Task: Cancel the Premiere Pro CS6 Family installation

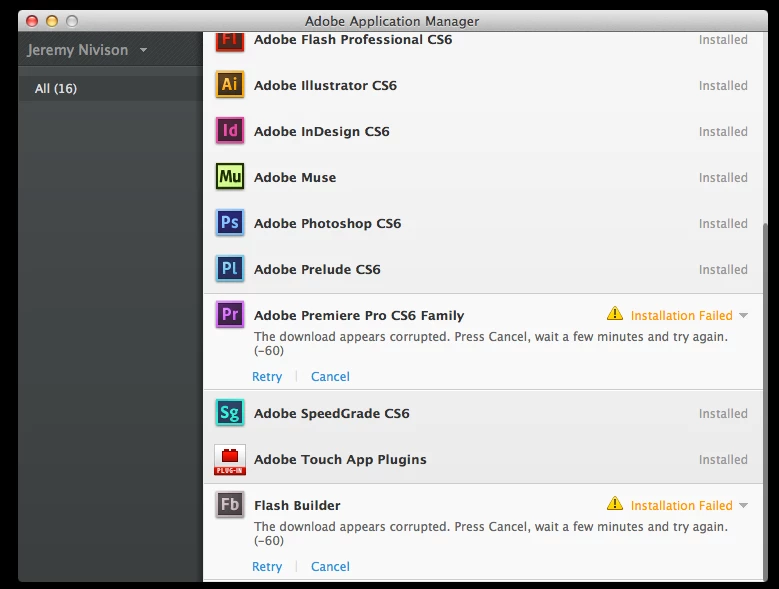Action: pyautogui.click(x=330, y=377)
